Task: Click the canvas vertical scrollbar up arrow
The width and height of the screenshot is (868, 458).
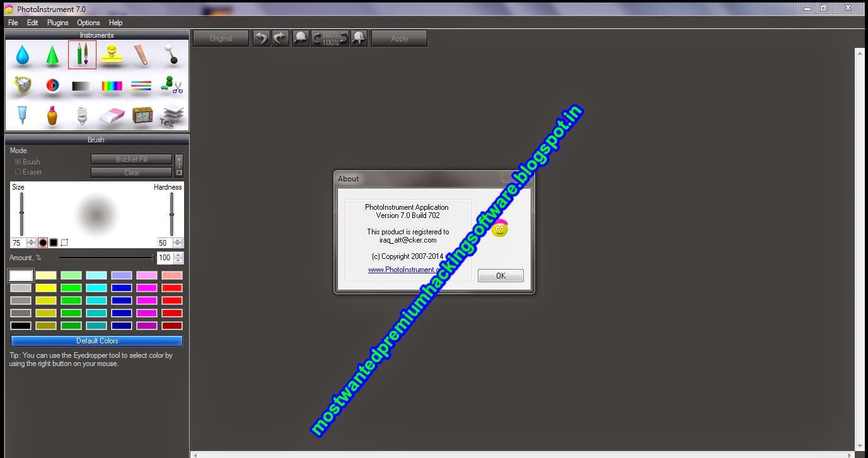Action: (x=860, y=54)
